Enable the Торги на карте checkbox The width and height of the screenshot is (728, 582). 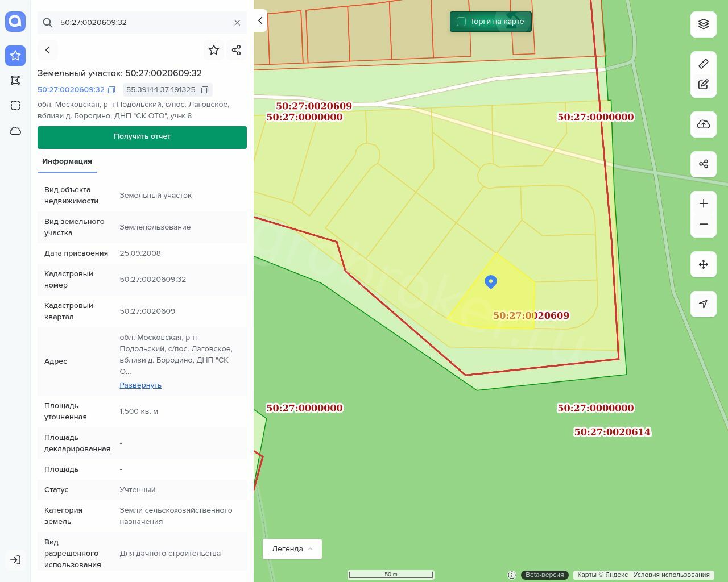[461, 22]
